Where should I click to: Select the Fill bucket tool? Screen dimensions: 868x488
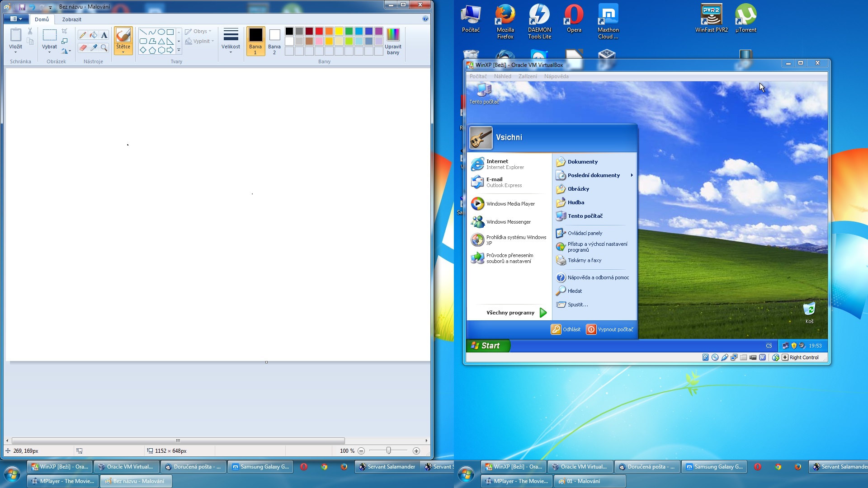coord(94,35)
